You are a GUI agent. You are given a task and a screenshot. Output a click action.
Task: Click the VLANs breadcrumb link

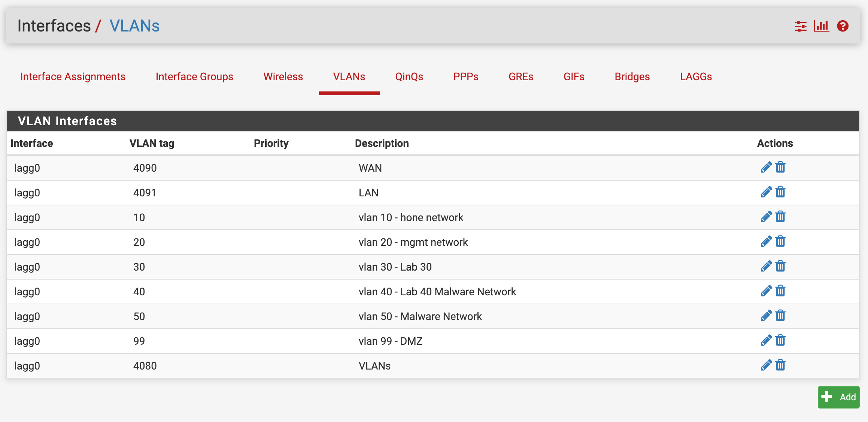tap(134, 26)
